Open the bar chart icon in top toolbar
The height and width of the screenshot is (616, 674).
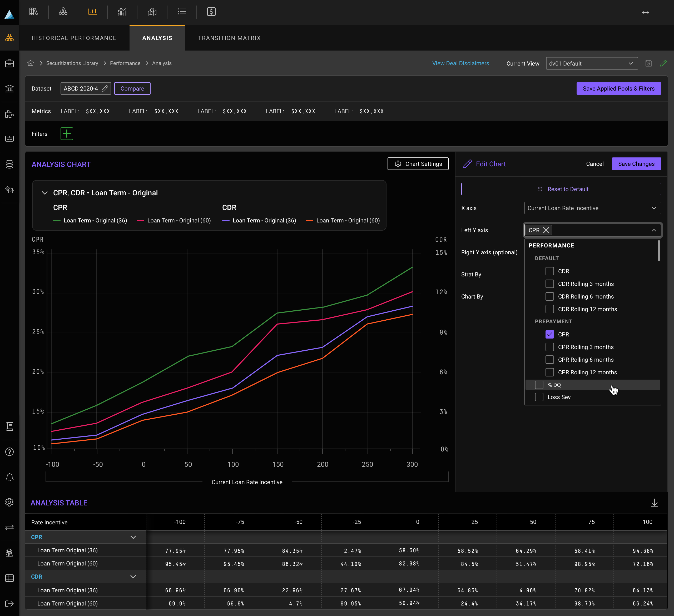[93, 12]
